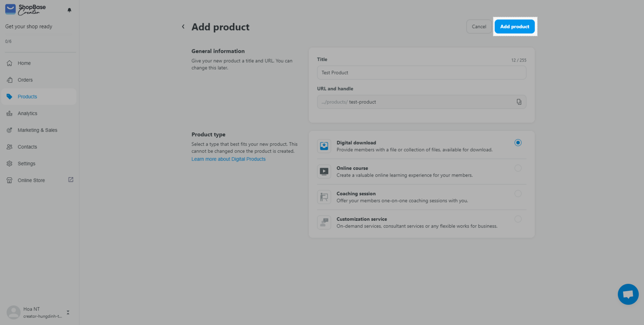Click the Title input field
The height and width of the screenshot is (325, 644).
[421, 73]
